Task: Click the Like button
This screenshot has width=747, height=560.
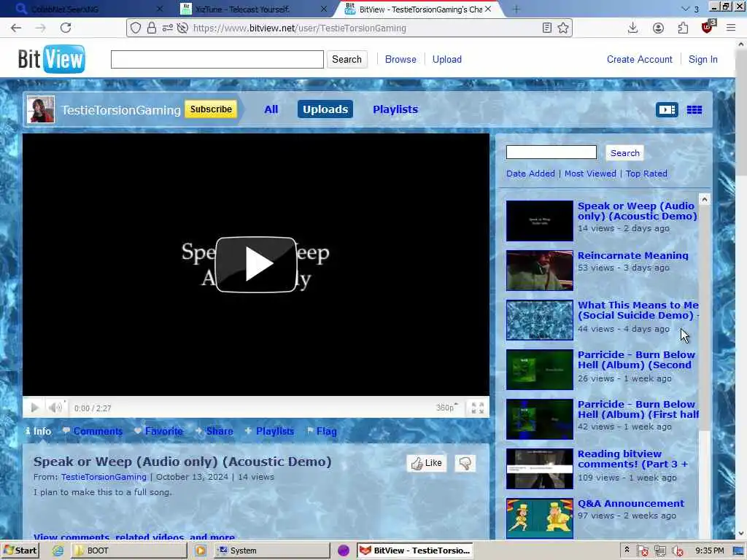Action: 426,463
